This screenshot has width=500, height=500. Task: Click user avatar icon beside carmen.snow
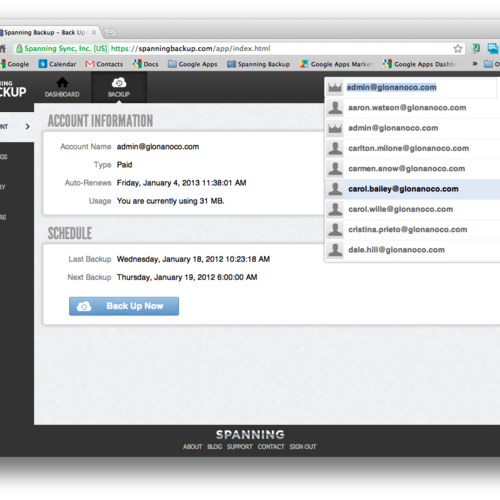point(335,169)
